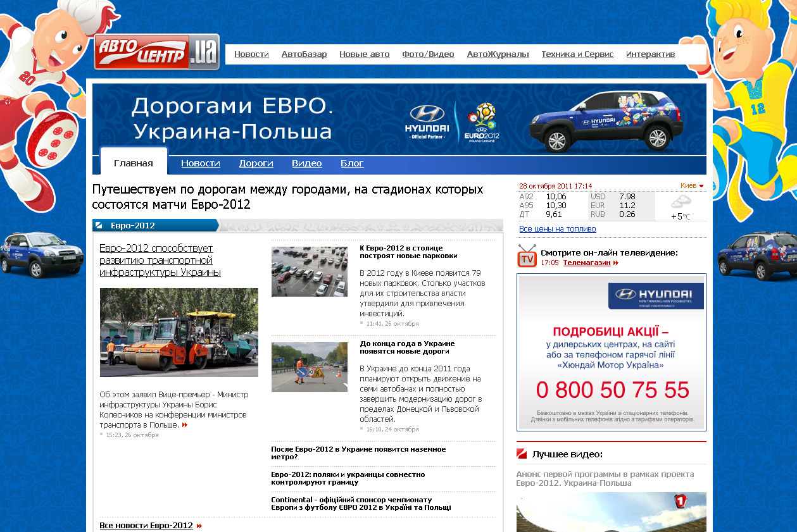This screenshot has width=797, height=532.
Task: Open the Киев city dropdown
Action: (692, 185)
